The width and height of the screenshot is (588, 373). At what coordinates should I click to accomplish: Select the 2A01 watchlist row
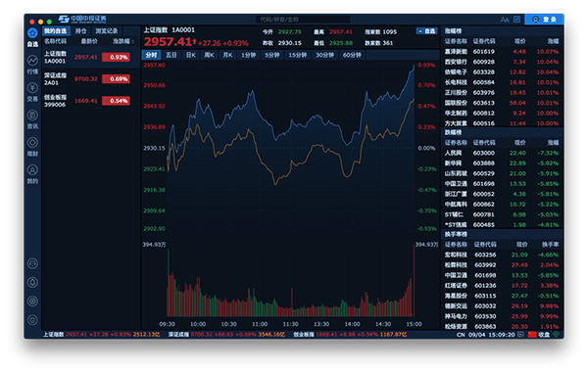point(91,79)
